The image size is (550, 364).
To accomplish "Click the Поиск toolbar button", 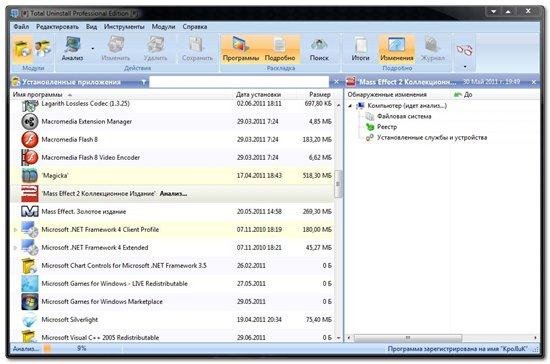I will point(319,49).
